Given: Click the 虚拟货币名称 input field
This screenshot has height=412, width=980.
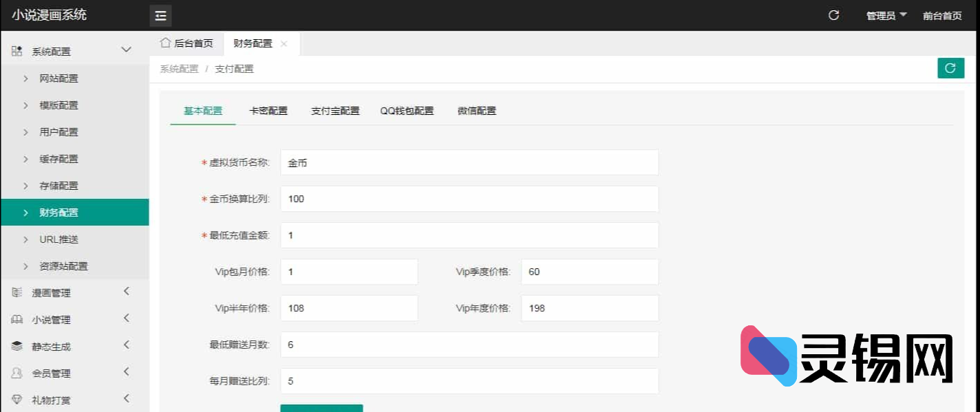Looking at the screenshot, I should pos(469,163).
